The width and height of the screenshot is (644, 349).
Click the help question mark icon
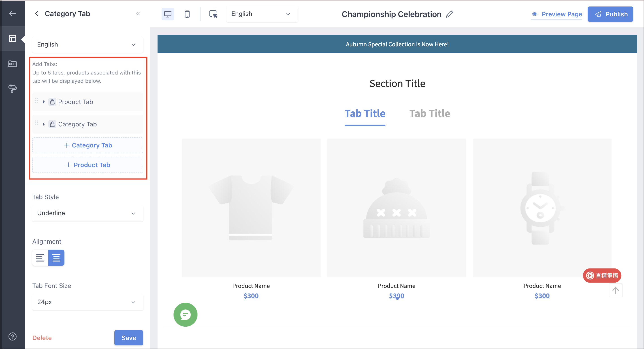(12, 336)
